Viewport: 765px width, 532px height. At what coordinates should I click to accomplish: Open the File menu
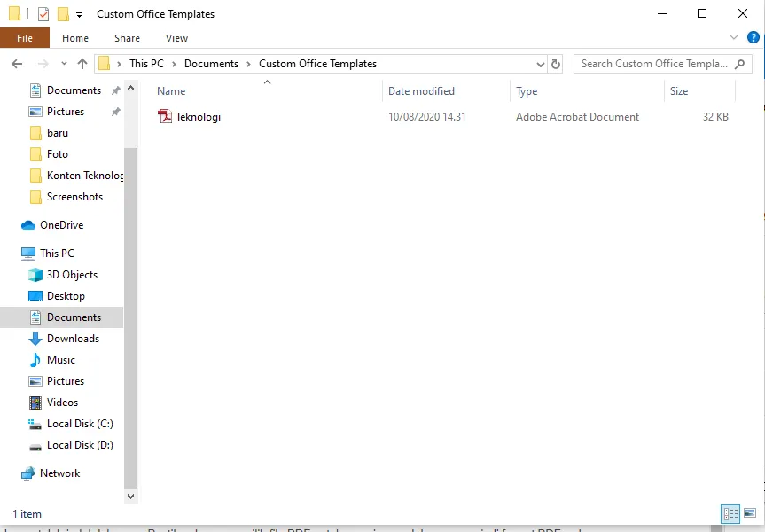(25, 38)
